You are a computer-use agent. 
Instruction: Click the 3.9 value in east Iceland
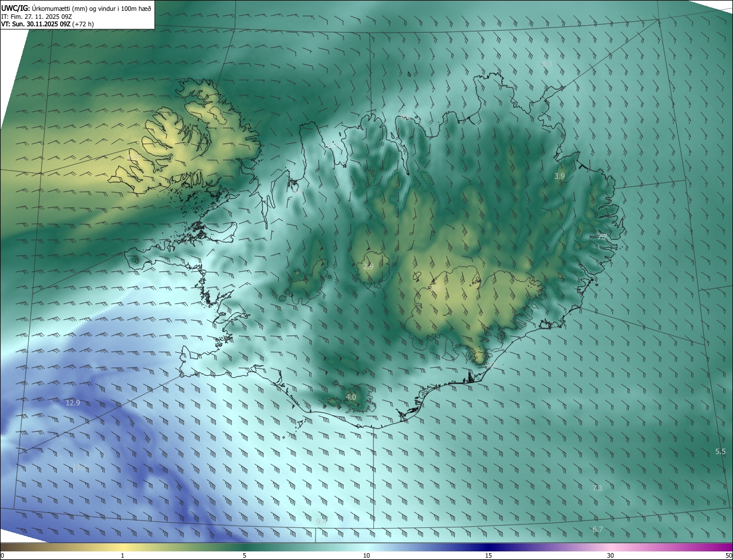(559, 176)
